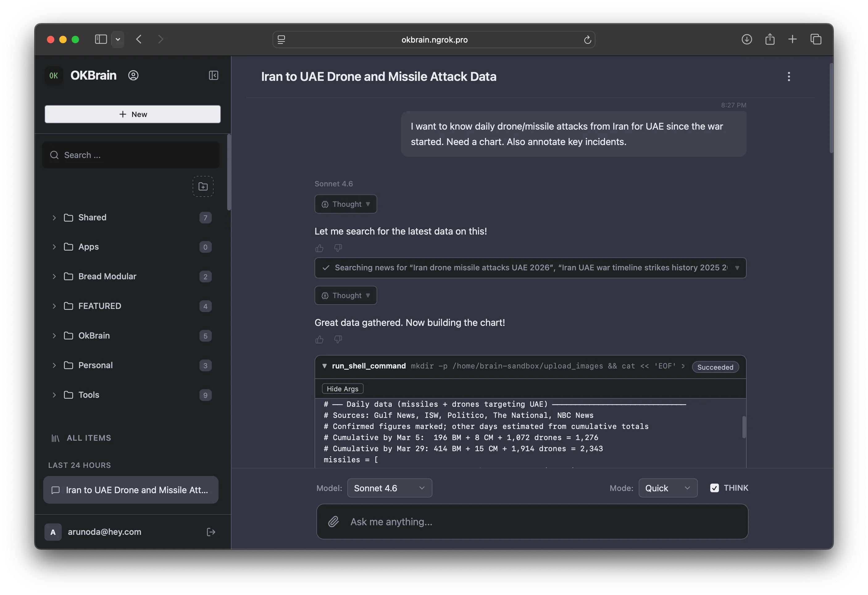Create a new folder with the dashed folder icon

click(x=203, y=186)
